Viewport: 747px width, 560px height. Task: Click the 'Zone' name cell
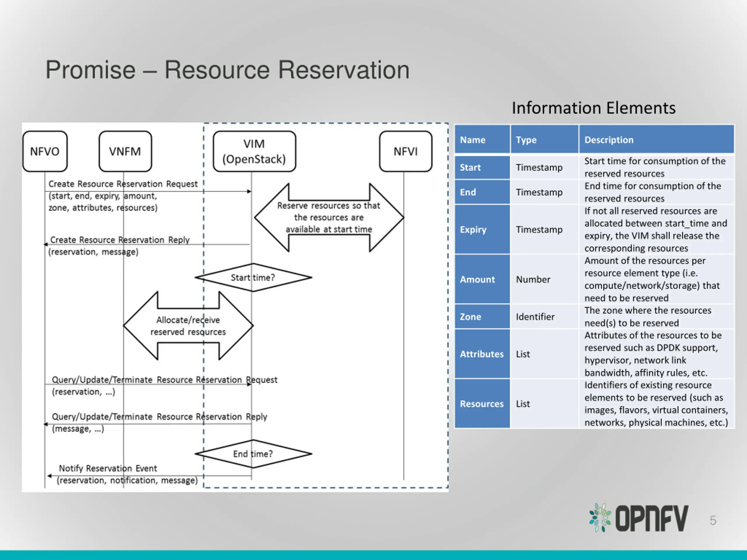click(482, 317)
